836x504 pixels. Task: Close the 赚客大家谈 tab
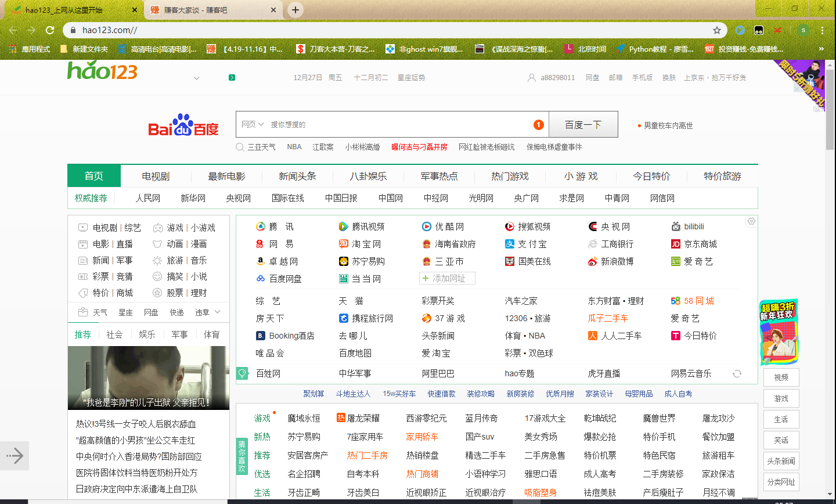pyautogui.click(x=273, y=10)
